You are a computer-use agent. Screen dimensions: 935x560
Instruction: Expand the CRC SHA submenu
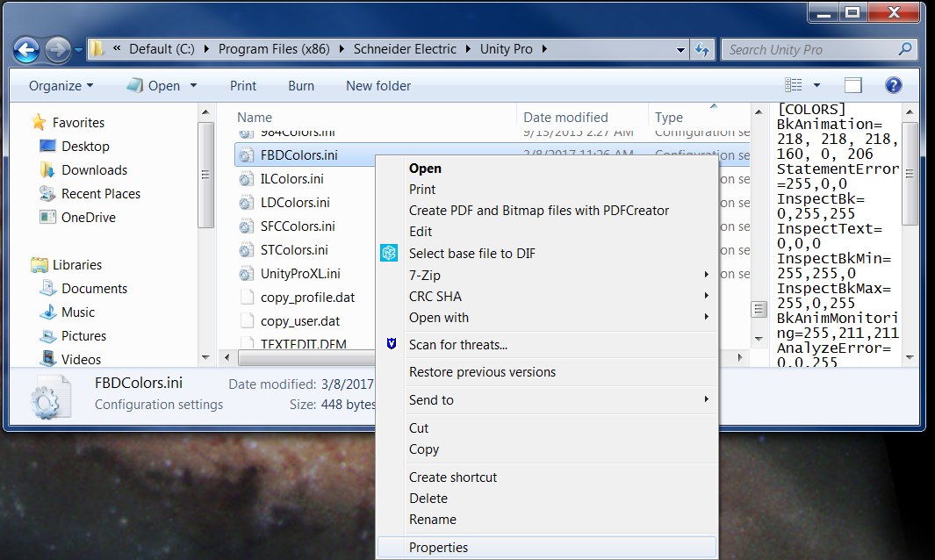point(547,297)
